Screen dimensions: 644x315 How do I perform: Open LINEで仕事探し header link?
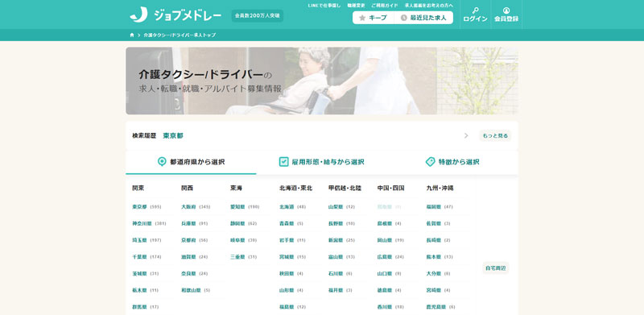tap(324, 6)
